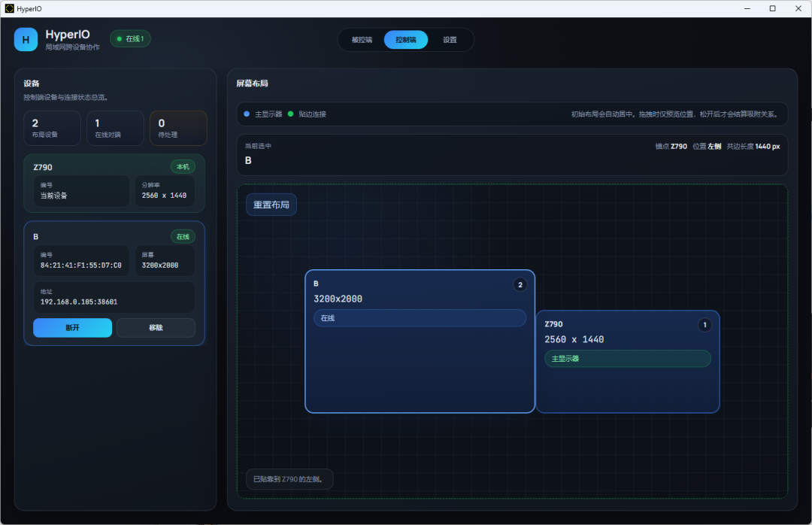Click the 重置布局 button
Image resolution: width=812 pixels, height=525 pixels.
tap(271, 205)
